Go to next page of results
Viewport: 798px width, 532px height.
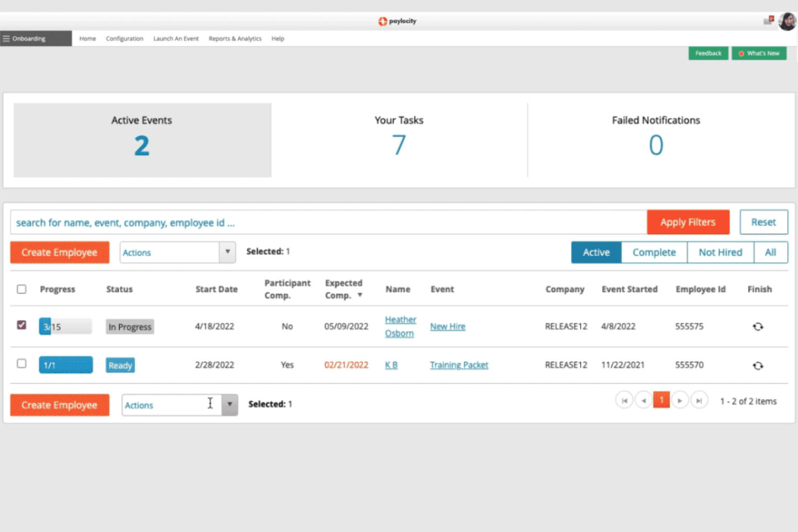pos(680,400)
